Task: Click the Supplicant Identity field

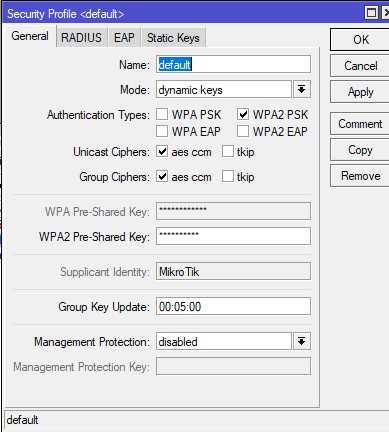Action: (x=233, y=271)
